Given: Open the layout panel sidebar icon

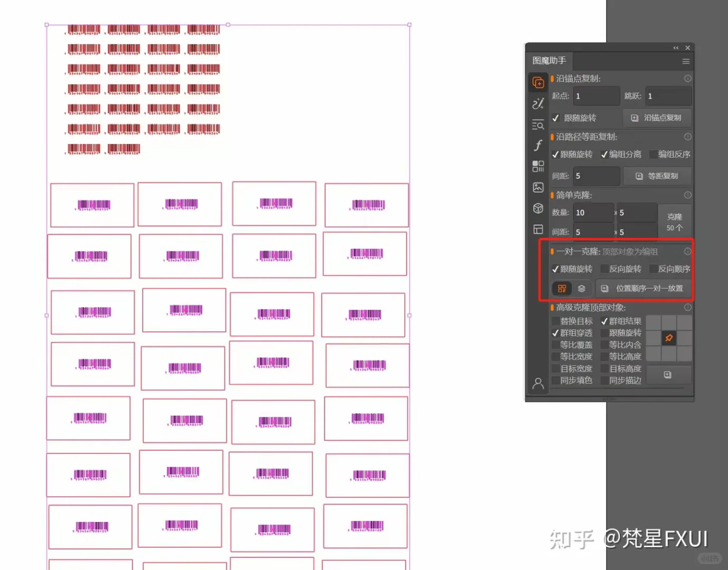Looking at the screenshot, I should 538,229.
